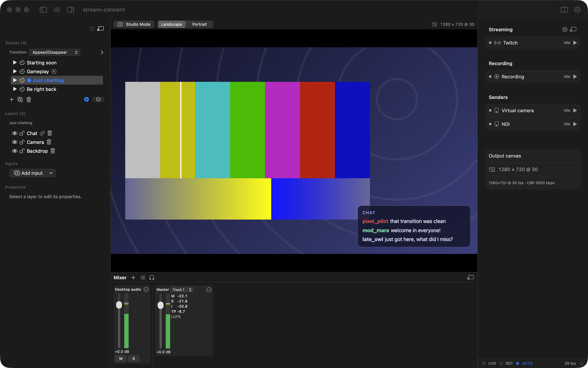Expand Be right back scene triangle
The height and width of the screenshot is (368, 588).
[x=15, y=89]
